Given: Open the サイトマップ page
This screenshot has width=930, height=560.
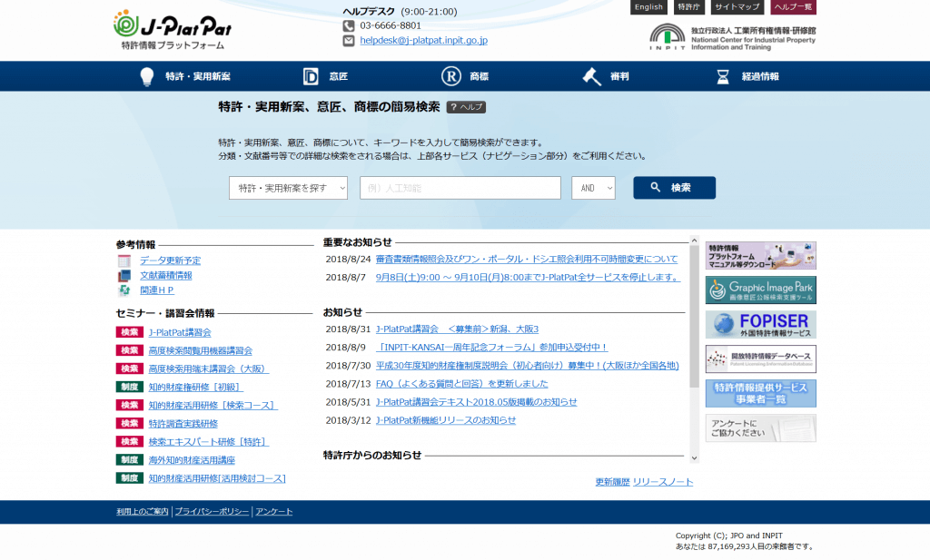Looking at the screenshot, I should [737, 7].
